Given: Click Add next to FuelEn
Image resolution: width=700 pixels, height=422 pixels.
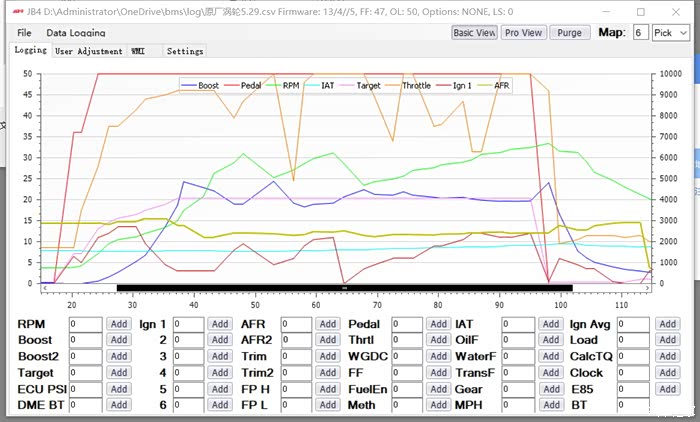Looking at the screenshot, I should (x=438, y=389).
